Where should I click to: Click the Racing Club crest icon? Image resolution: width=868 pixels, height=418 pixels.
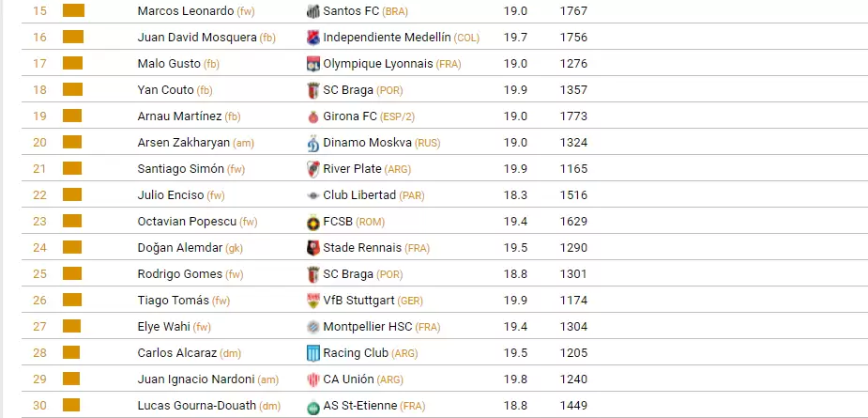pyautogui.click(x=313, y=353)
